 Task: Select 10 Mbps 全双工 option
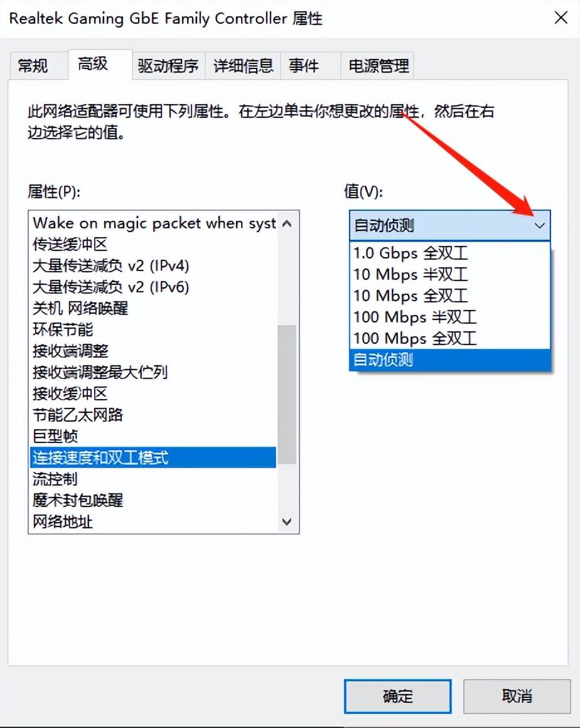pos(449,296)
